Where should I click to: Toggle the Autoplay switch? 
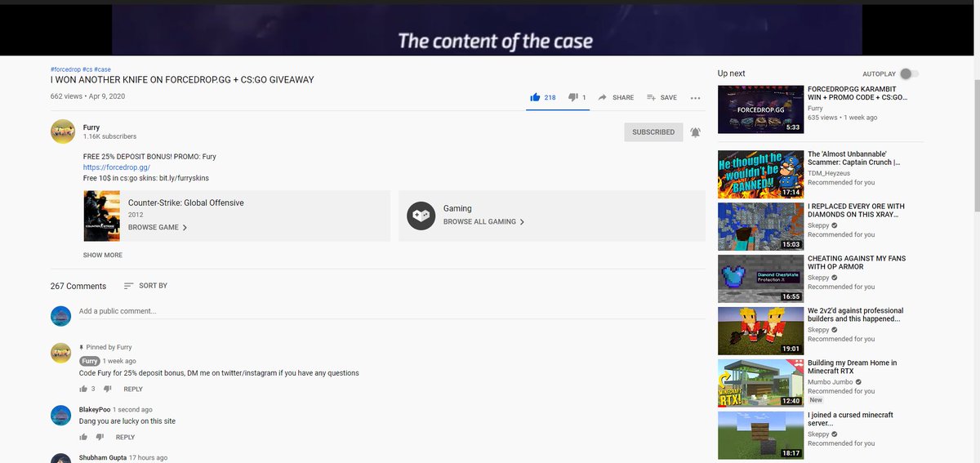pyautogui.click(x=909, y=73)
